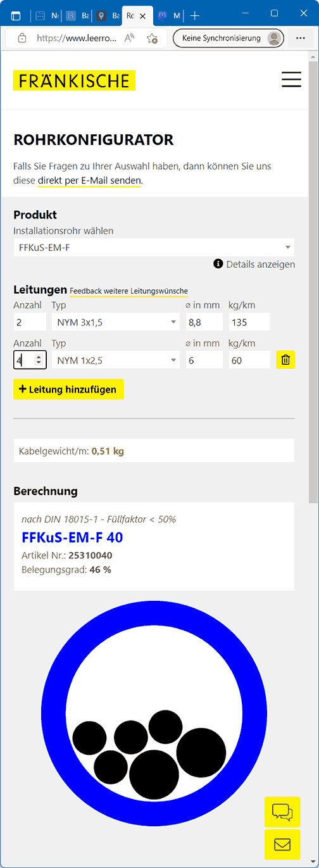Expand the Installationsrohr FFKuS-EM-F dropdown
Screen dimensions: 319x868
154,248
